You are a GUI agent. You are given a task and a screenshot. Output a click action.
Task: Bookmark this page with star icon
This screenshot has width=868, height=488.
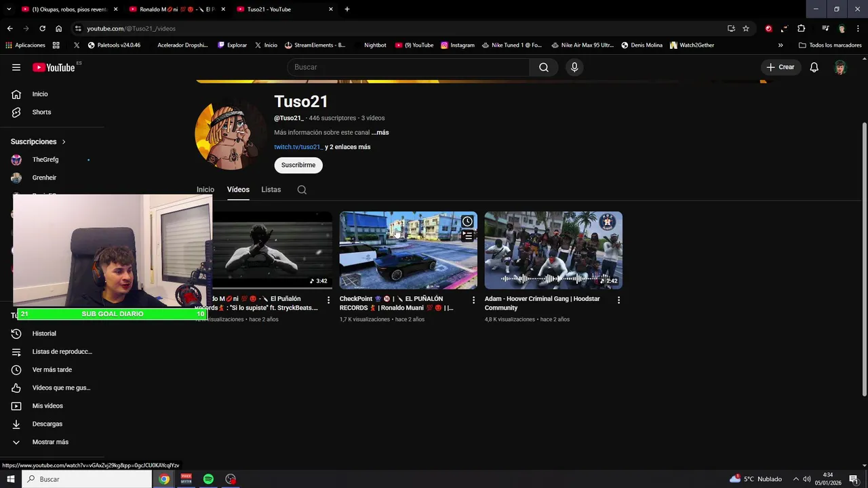(746, 28)
